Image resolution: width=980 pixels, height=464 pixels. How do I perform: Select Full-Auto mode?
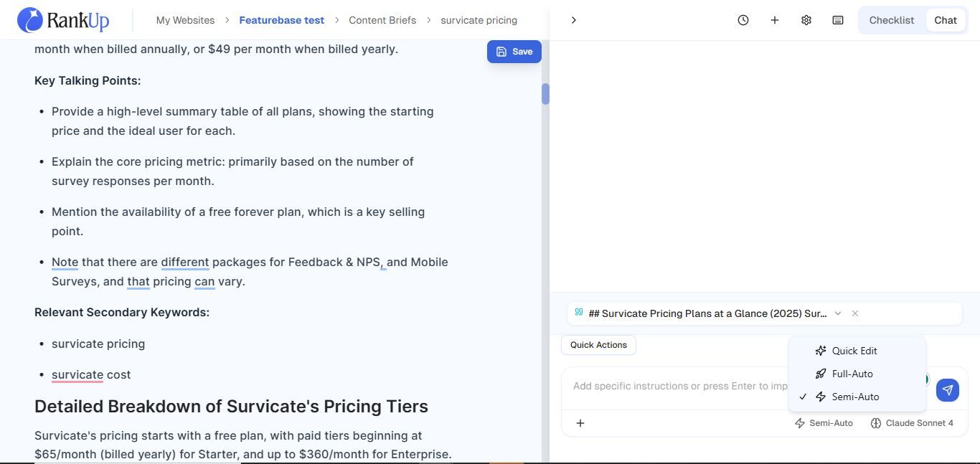pyautogui.click(x=857, y=374)
